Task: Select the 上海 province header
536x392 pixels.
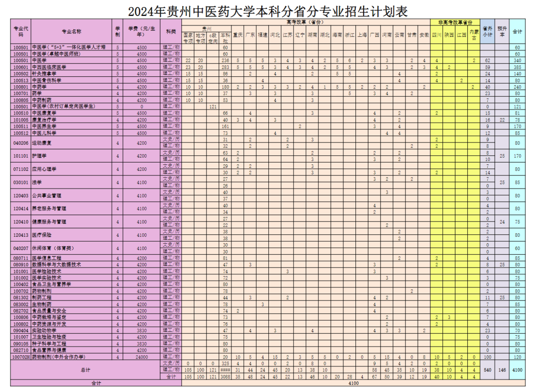Action: [362, 35]
